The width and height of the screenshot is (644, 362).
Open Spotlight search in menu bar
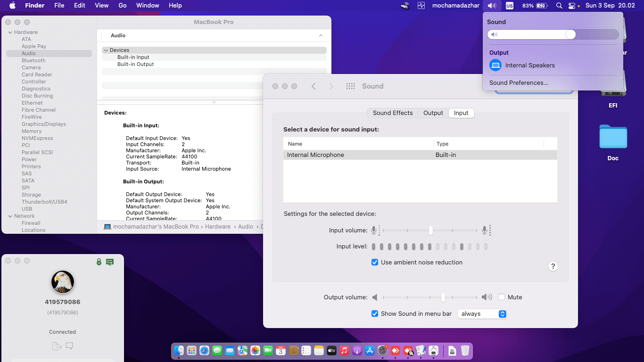pos(559,6)
